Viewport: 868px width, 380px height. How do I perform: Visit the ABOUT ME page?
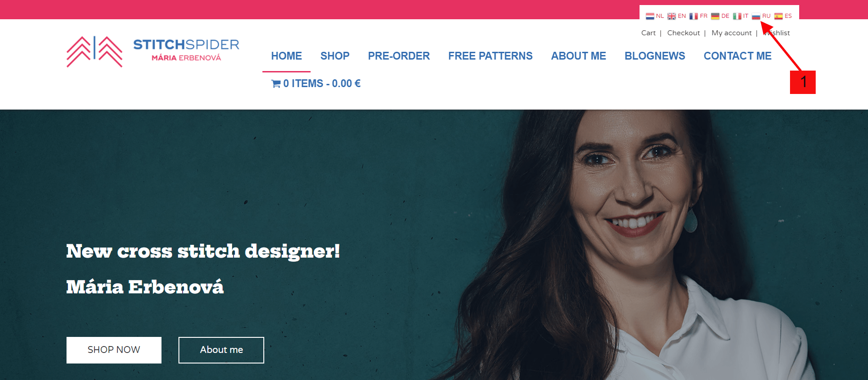click(x=579, y=56)
